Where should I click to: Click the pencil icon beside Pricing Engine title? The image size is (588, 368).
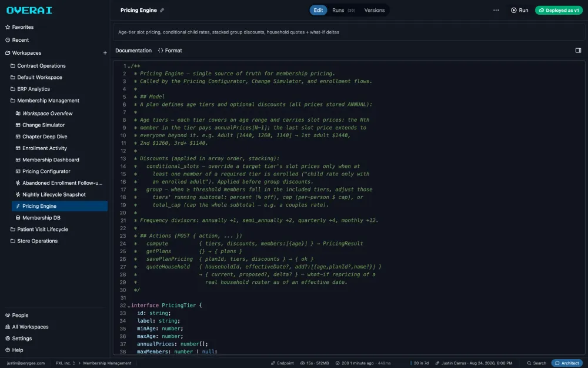click(162, 10)
